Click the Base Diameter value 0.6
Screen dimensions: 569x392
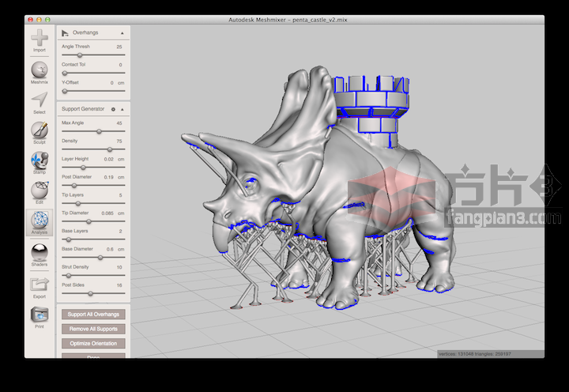[x=110, y=250]
